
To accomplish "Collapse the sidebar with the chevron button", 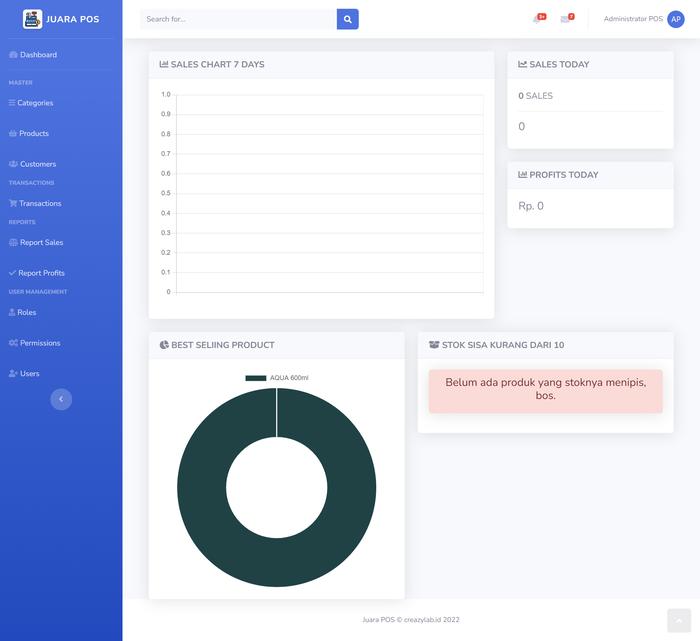I will coord(61,399).
